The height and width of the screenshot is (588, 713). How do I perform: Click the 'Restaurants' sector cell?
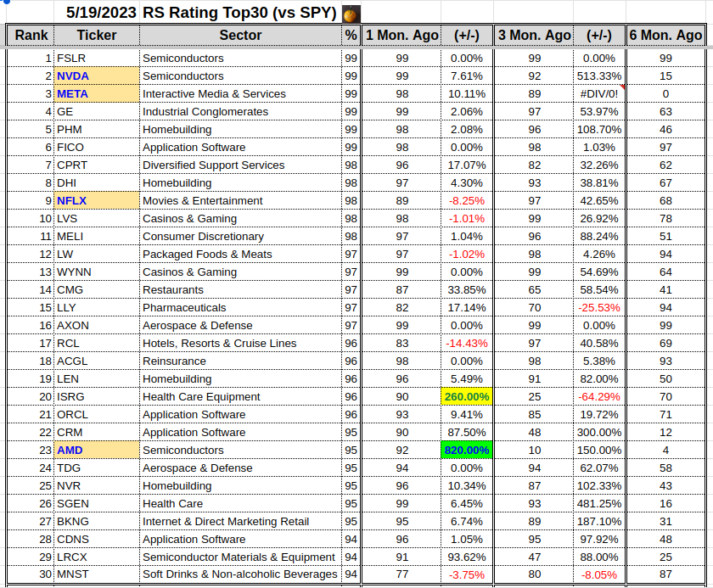pyautogui.click(x=240, y=289)
